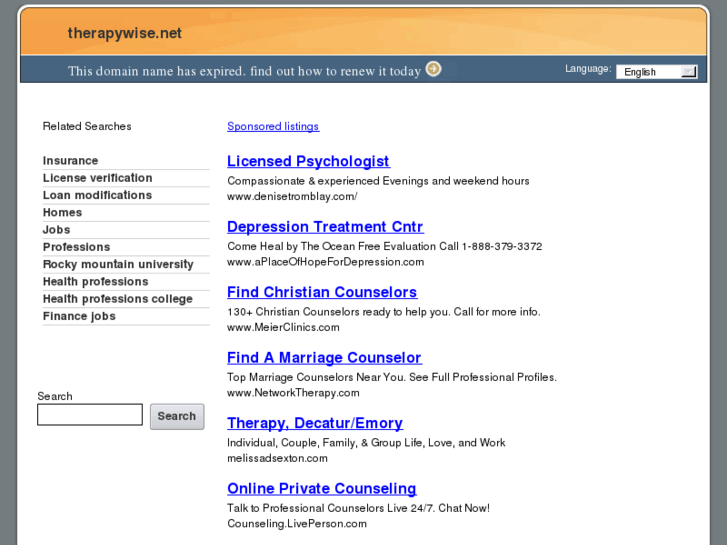Select the License verification related search
The width and height of the screenshot is (727, 545).
click(97, 178)
